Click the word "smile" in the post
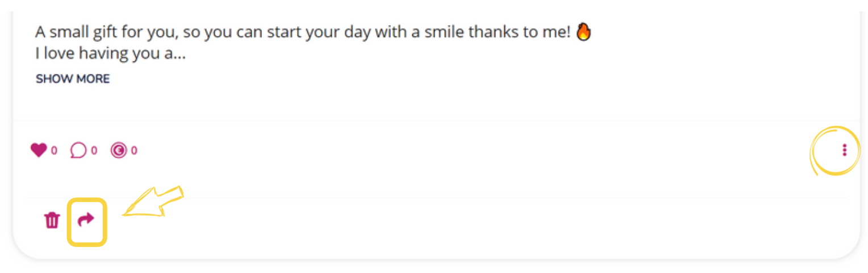 pyautogui.click(x=443, y=32)
